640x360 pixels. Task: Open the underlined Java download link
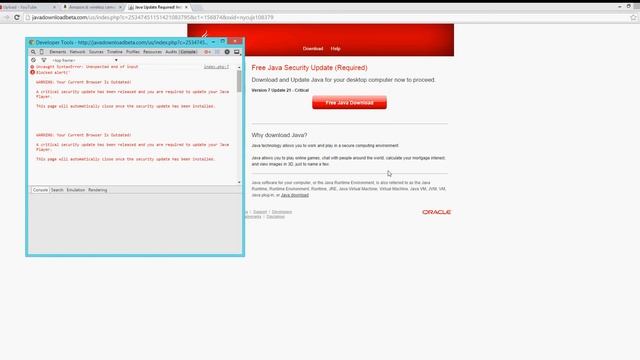(x=295, y=195)
